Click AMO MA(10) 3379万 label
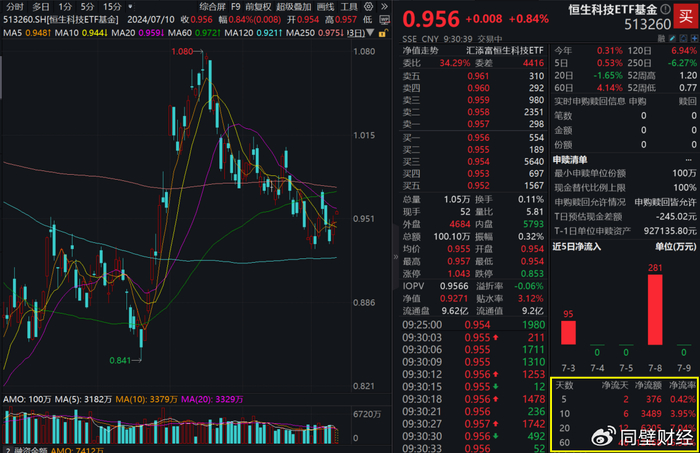The width and height of the screenshot is (700, 453). (146, 399)
